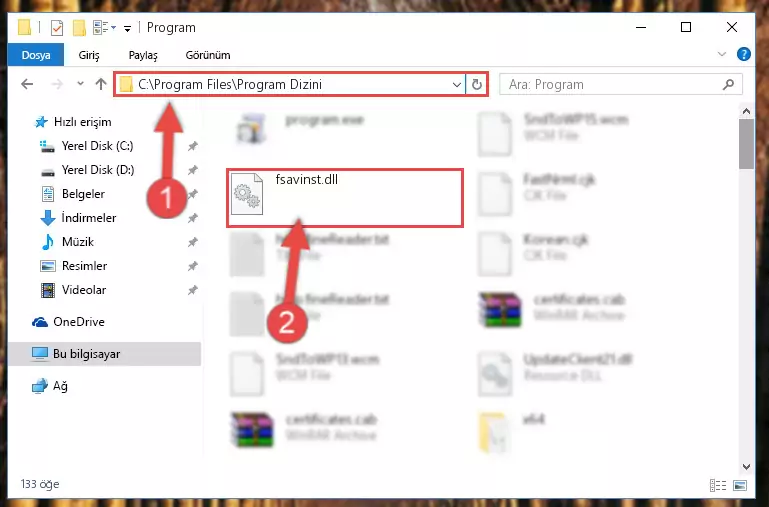Expand the address bar history dropdown
The image size is (769, 507).
(457, 84)
